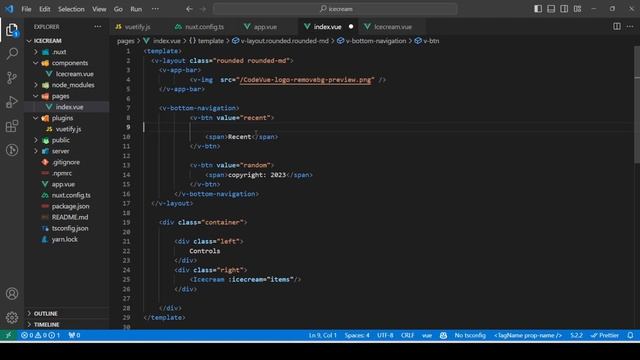This screenshot has width=640, height=360.
Task: Open the Customize Layout icon
Action: [x=577, y=9]
